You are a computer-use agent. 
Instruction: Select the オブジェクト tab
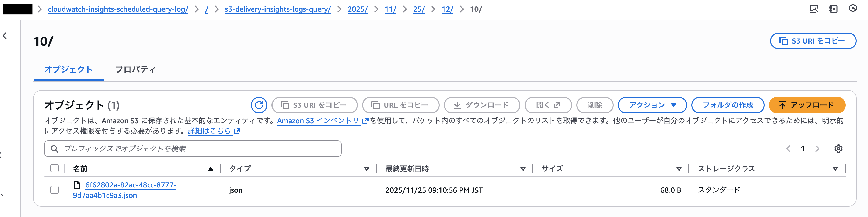[68, 69]
